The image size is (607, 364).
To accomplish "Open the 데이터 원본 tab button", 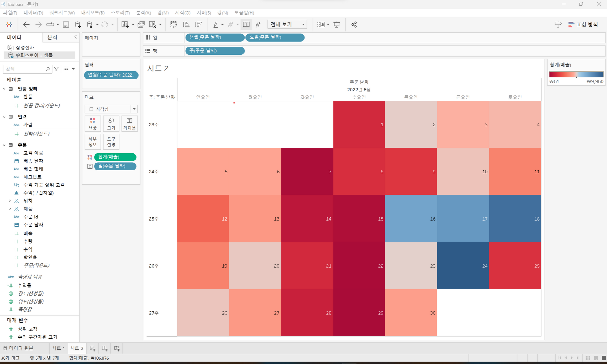I will pyautogui.click(x=18, y=348).
